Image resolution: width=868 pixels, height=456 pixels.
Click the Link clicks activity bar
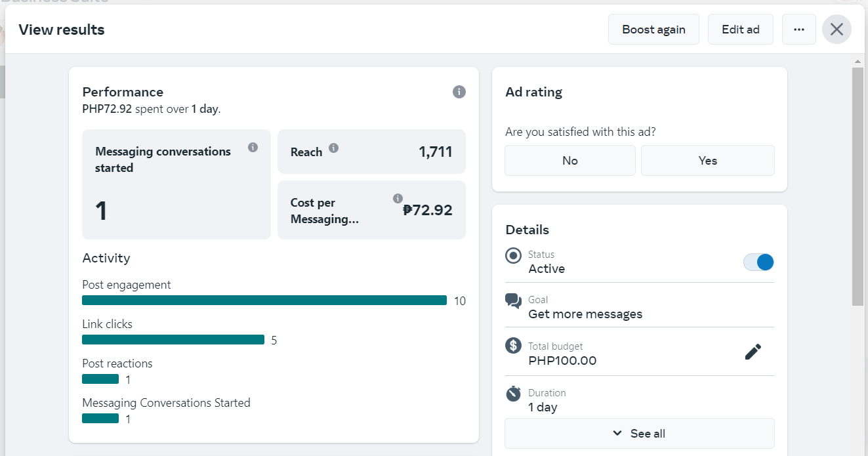coord(173,340)
